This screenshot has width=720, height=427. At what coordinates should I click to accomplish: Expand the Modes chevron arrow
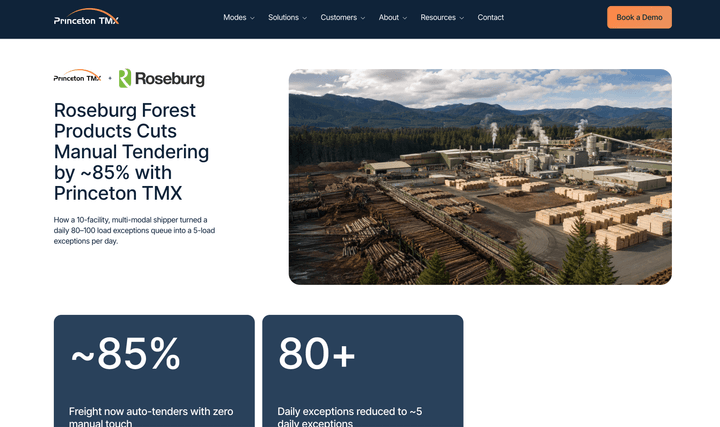[x=252, y=18]
